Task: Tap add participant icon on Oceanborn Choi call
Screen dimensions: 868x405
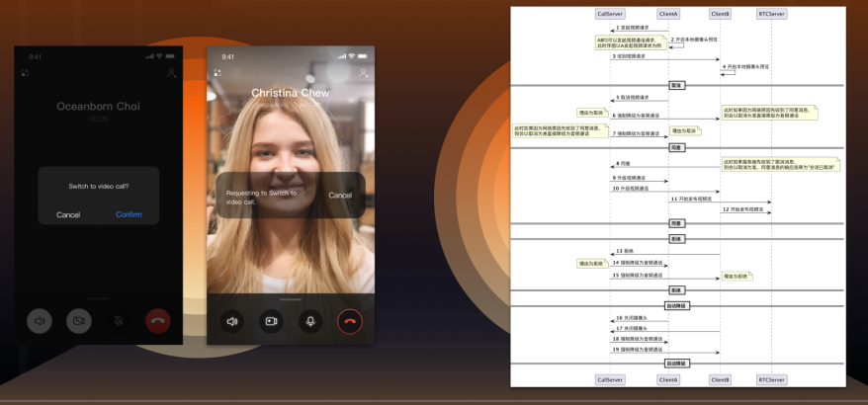Action: [x=172, y=73]
